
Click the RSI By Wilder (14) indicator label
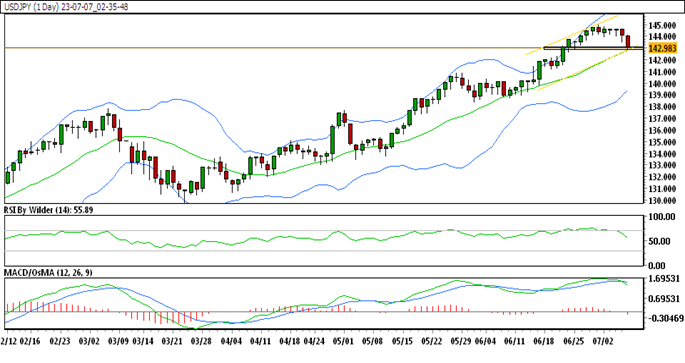coord(48,210)
